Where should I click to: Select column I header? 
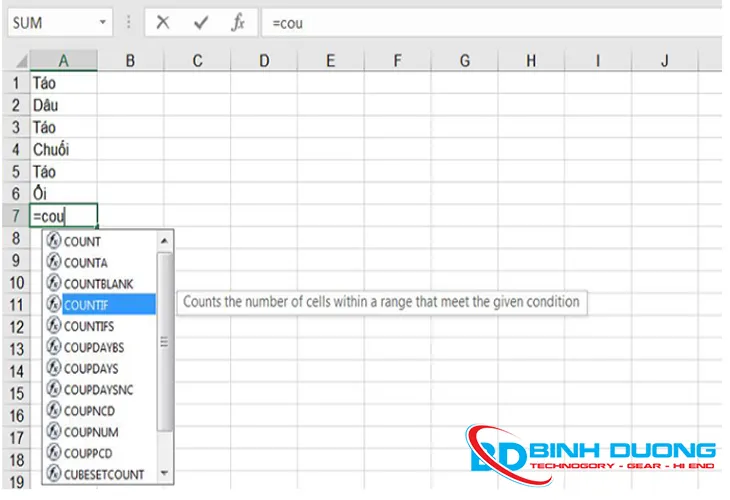tap(598, 61)
